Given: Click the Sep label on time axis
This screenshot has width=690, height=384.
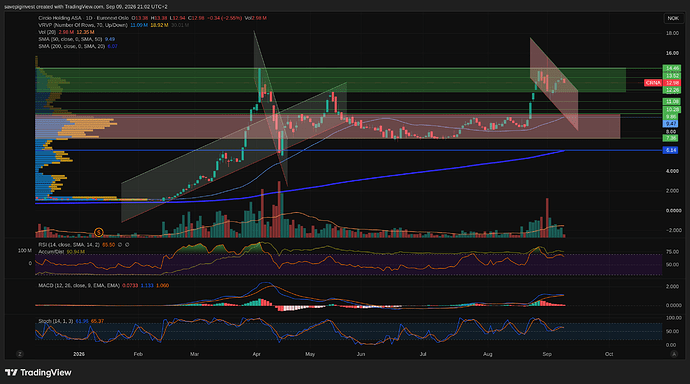Looking at the screenshot, I should pos(547,354).
